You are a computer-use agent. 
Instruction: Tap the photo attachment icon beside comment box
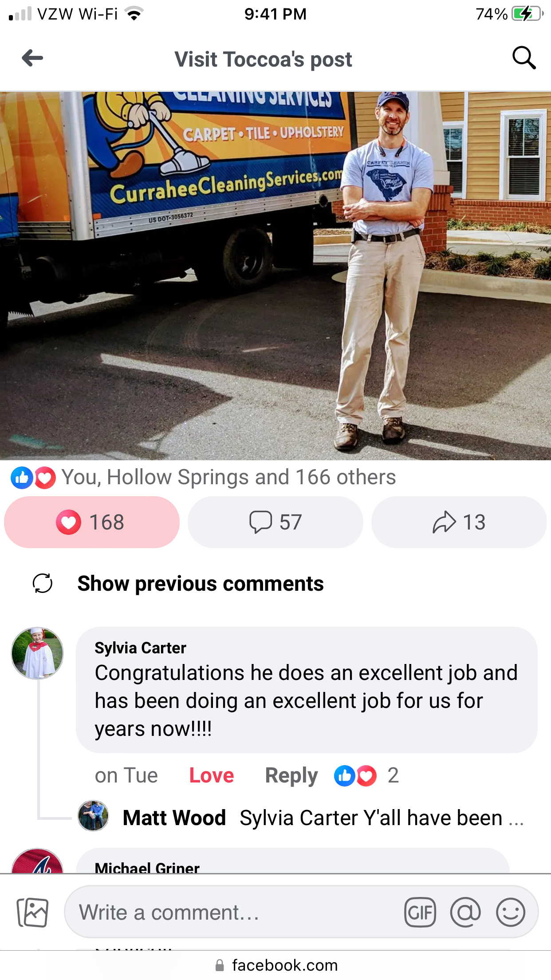point(32,913)
